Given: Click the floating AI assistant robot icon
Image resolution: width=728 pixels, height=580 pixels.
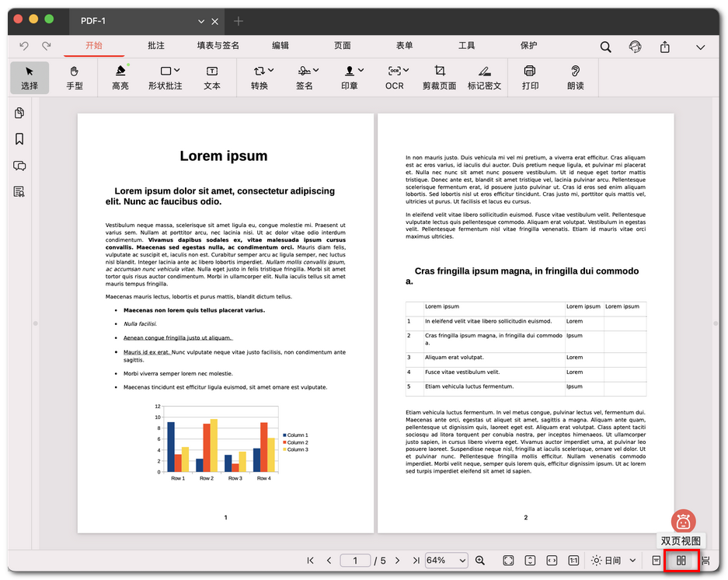Looking at the screenshot, I should (x=683, y=522).
